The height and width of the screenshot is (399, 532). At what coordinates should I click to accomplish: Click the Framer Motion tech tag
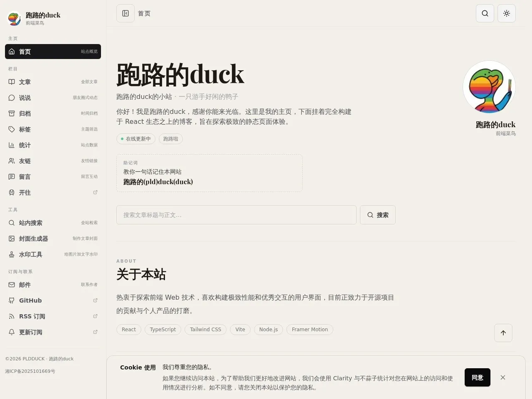click(x=310, y=330)
